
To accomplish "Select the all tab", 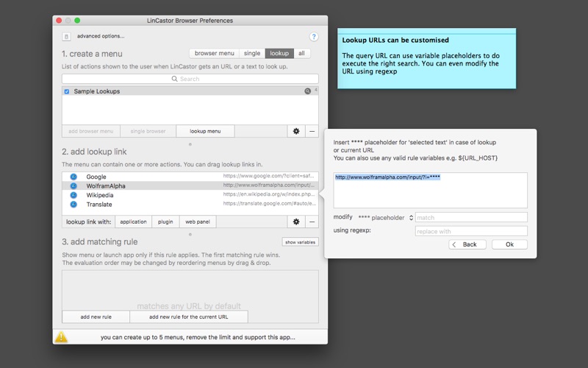I will coord(301,53).
